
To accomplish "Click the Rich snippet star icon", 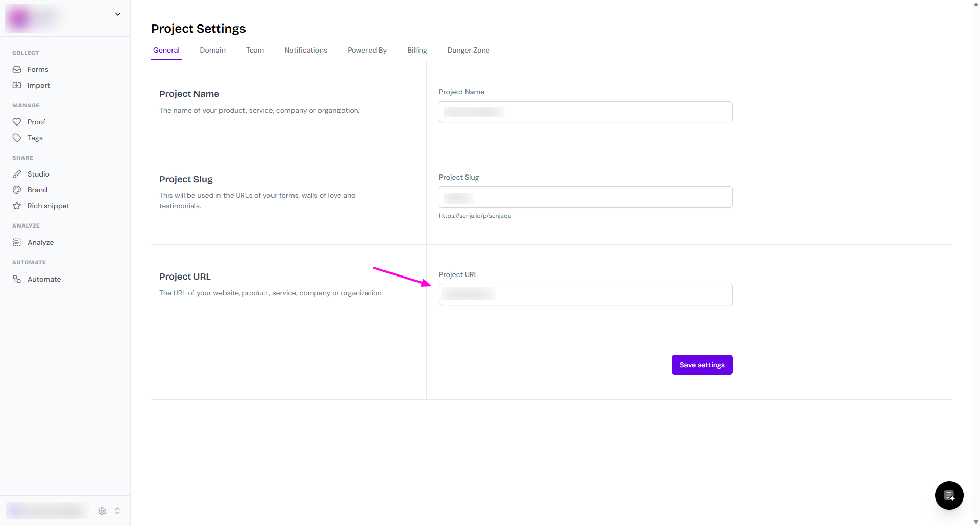I will (17, 206).
